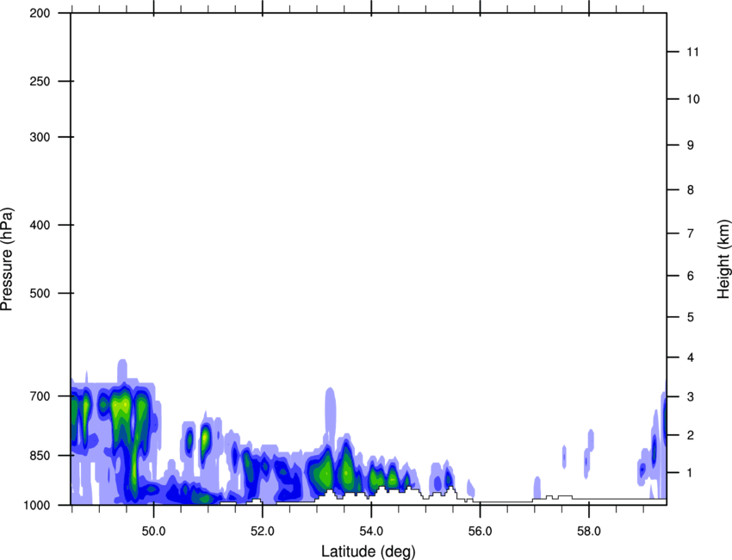732x560 pixels.
Task: Click the 1000 hPa axis label
Action: click(37, 505)
